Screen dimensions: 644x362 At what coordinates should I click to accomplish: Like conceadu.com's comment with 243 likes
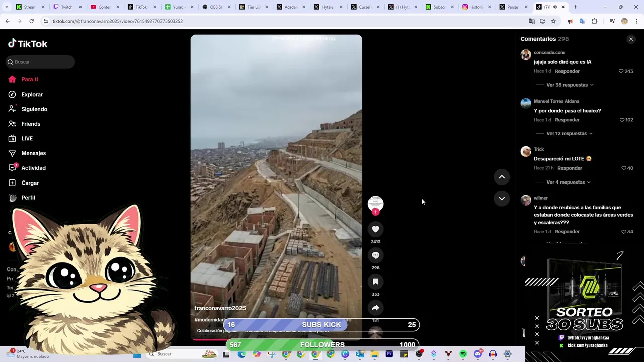(x=621, y=71)
